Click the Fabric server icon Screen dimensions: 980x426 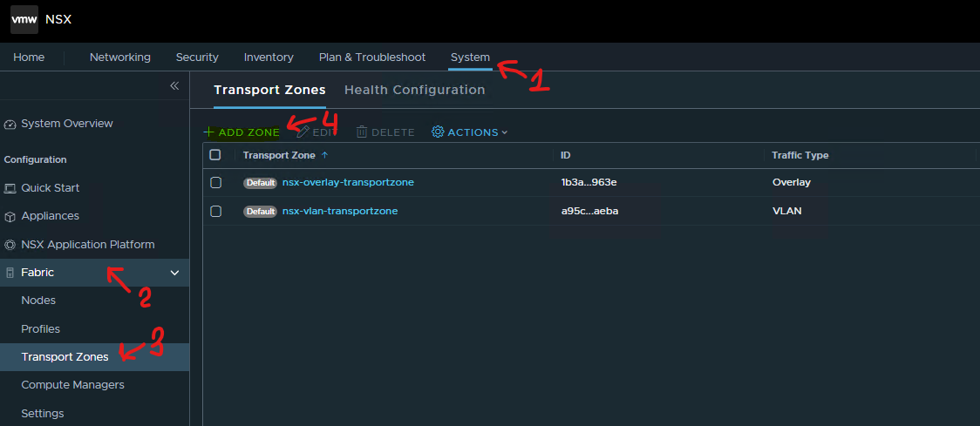click(x=10, y=273)
